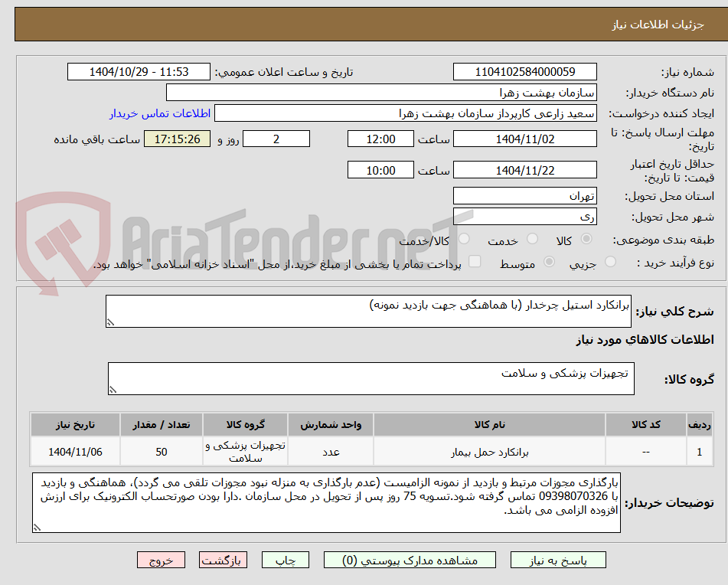
Task: Click delivery city field ری
Action: pyautogui.click(x=525, y=217)
